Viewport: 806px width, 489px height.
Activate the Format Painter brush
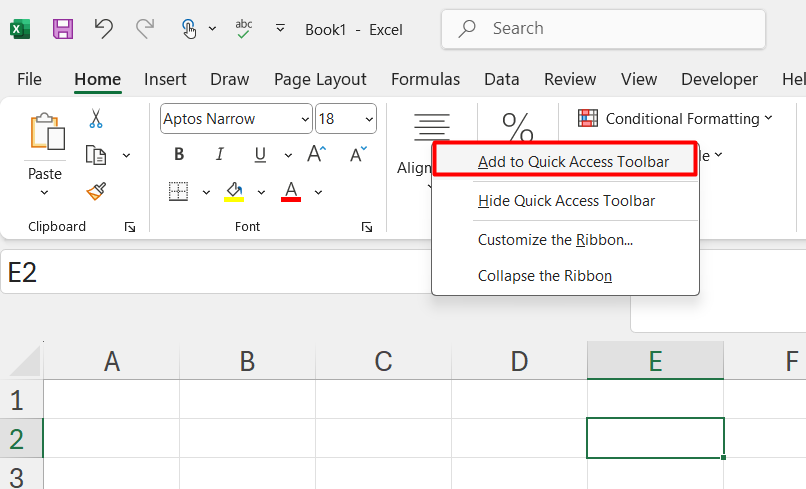click(96, 191)
